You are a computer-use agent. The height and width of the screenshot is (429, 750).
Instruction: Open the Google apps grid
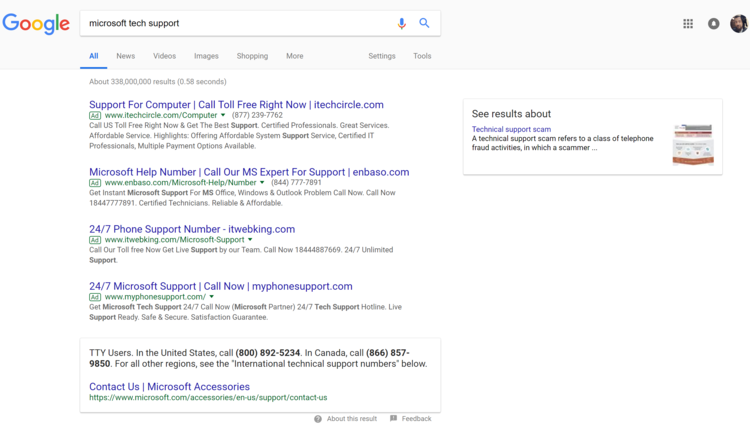click(688, 23)
